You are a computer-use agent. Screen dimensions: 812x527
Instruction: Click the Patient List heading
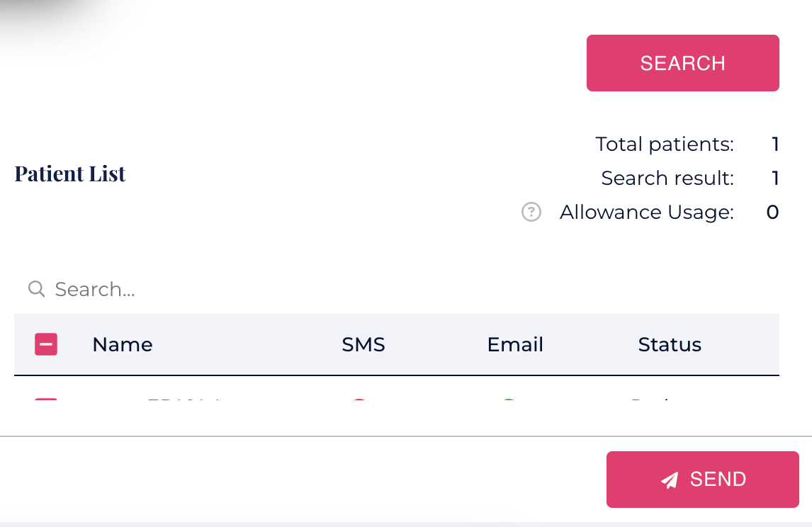coord(70,174)
